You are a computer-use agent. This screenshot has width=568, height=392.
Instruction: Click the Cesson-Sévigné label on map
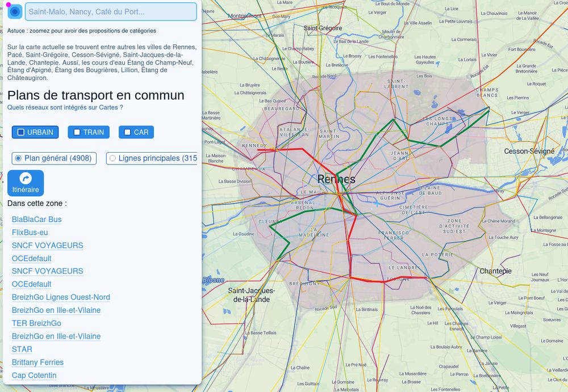pos(529,151)
